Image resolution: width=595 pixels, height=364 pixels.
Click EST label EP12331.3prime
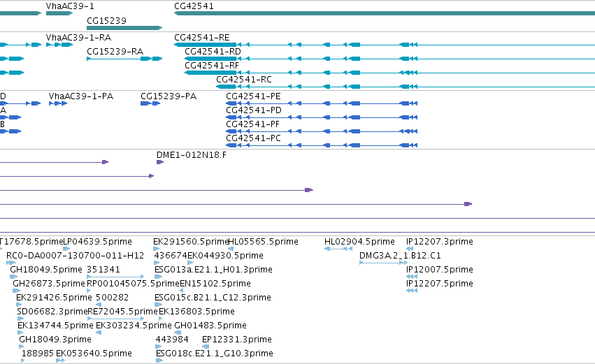coord(237,340)
